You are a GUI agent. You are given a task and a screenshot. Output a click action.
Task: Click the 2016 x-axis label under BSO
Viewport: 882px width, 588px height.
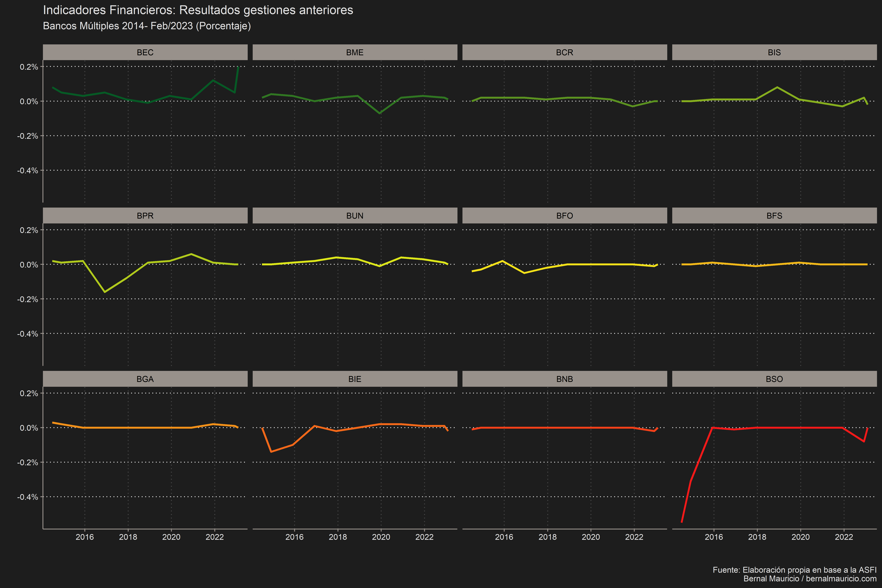click(x=714, y=537)
